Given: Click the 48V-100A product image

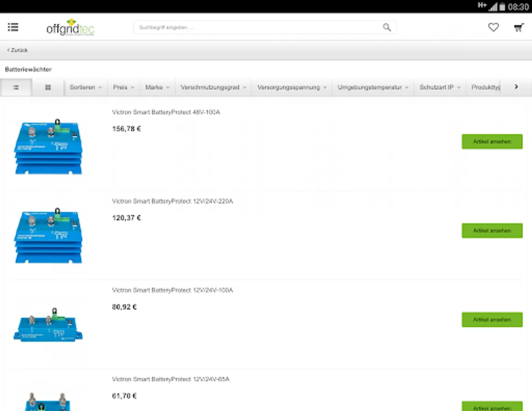Looking at the screenshot, I should pyautogui.click(x=48, y=147).
